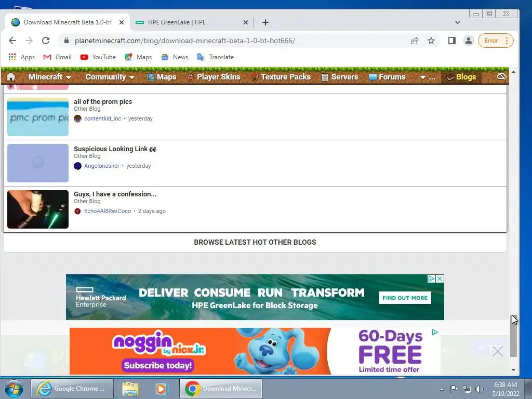Image resolution: width=532 pixels, height=399 pixels.
Task: Click the page scrollbar down arrow
Action: point(513,370)
